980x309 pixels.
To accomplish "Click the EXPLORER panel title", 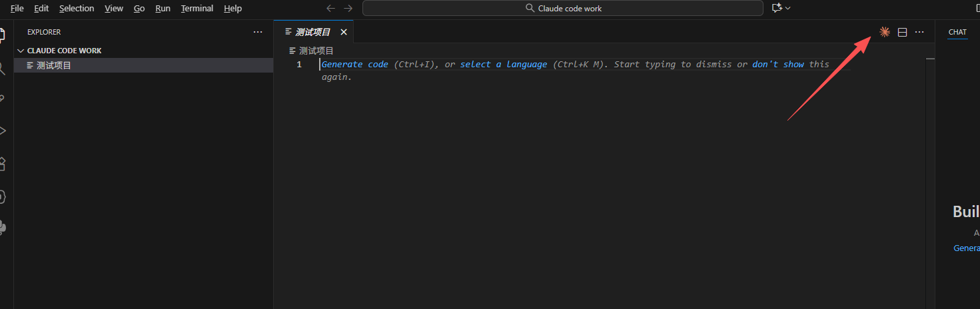I will (44, 32).
